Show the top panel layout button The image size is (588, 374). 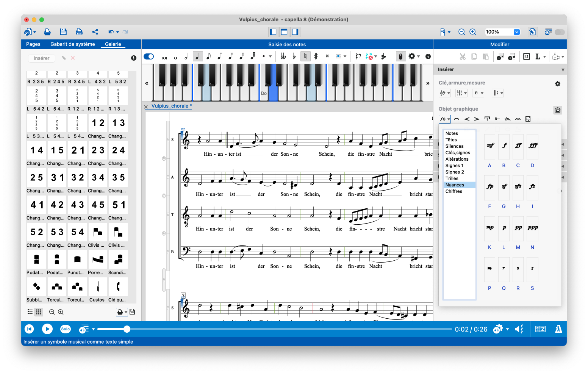point(284,32)
